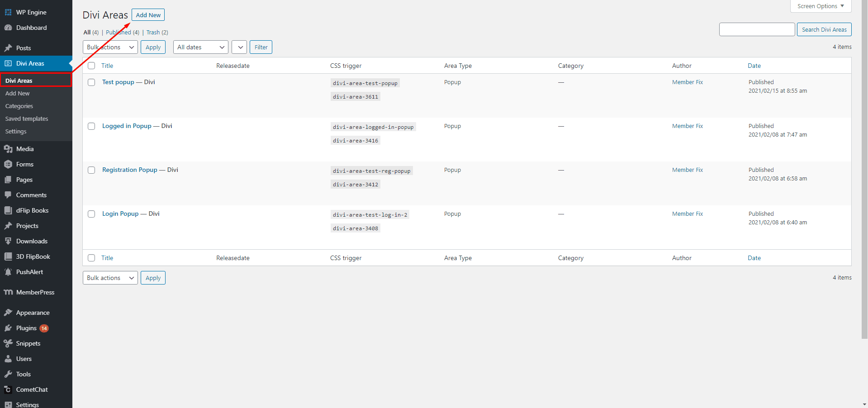Click the Users person icon
The width and height of the screenshot is (868, 408).
pos(8,359)
